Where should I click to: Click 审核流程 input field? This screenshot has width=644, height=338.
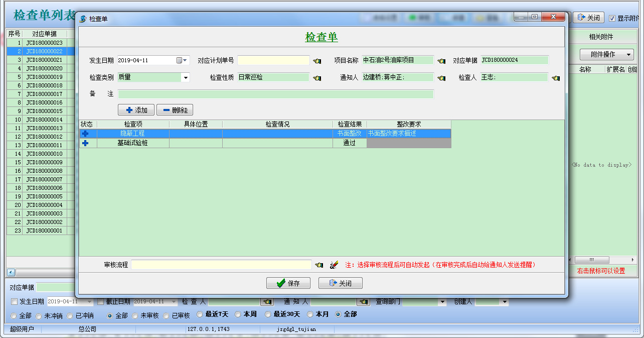[x=221, y=265]
